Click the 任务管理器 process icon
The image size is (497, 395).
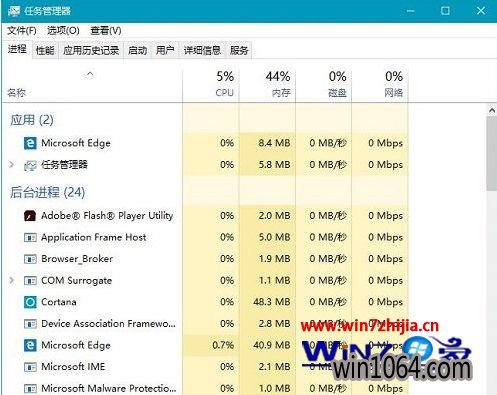tap(30, 165)
